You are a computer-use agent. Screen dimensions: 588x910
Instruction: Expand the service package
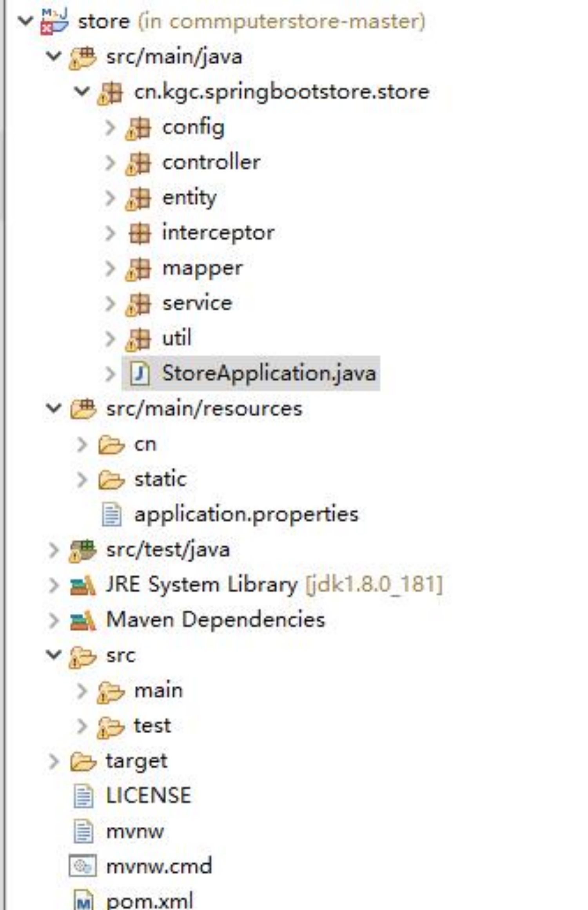point(111,304)
